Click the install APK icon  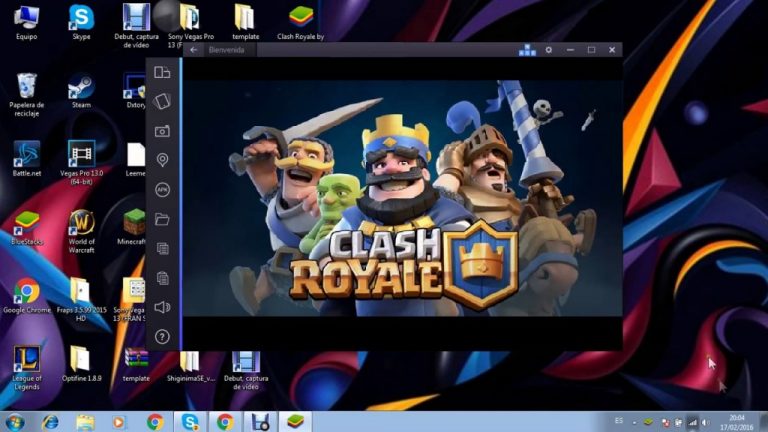coord(162,190)
